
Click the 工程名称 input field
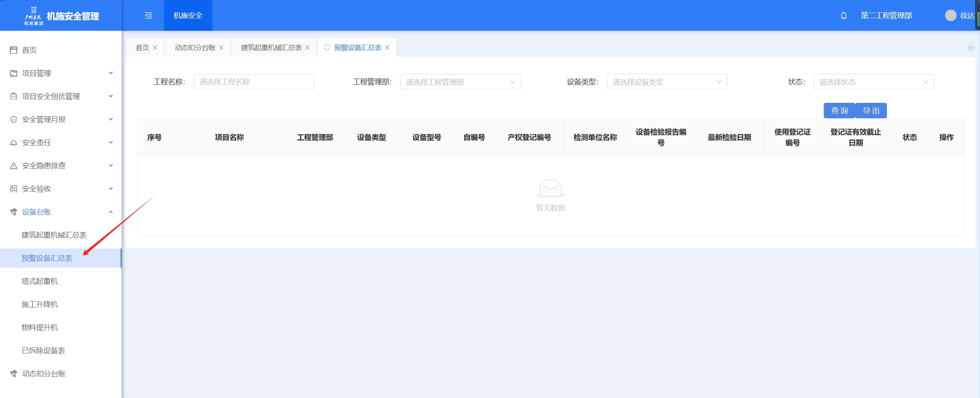[253, 82]
